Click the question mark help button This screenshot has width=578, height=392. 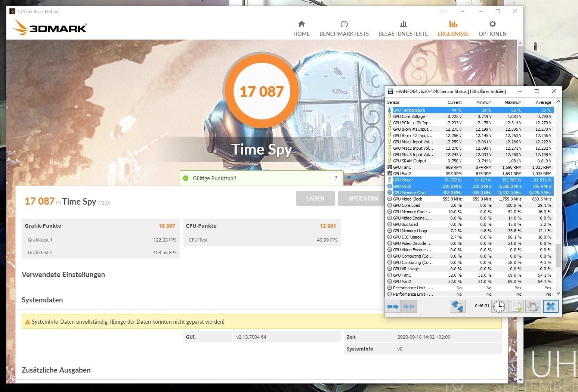coord(336,178)
